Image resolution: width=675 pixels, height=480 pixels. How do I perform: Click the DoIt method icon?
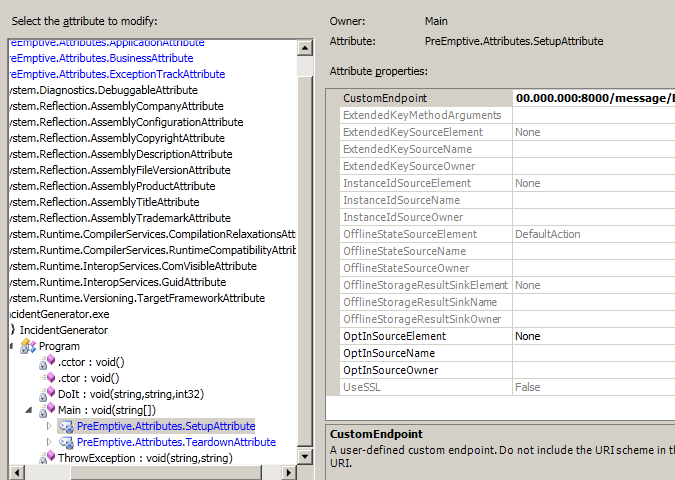47,394
